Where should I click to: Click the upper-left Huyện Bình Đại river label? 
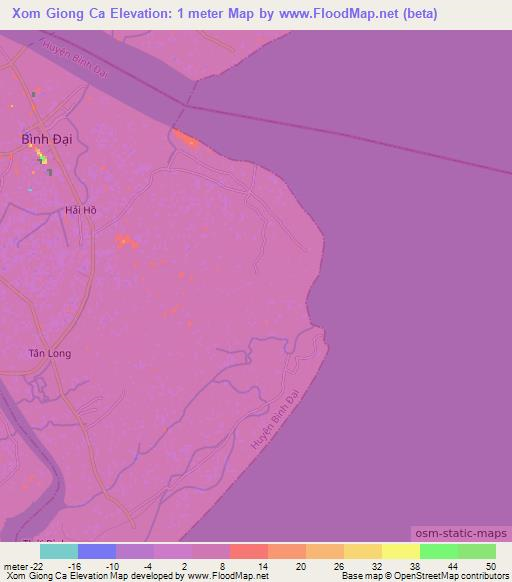[x=75, y=59]
